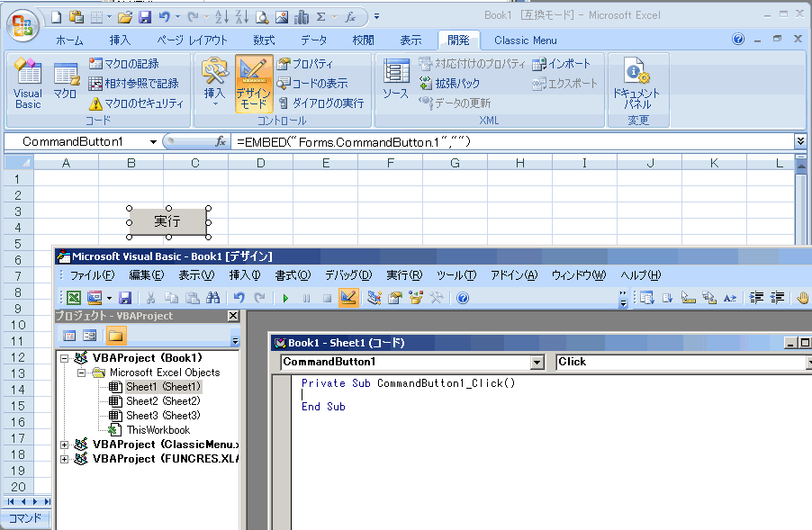Open the Visual Basic editor from ribbon
Screen dimensions: 812x530
28,85
